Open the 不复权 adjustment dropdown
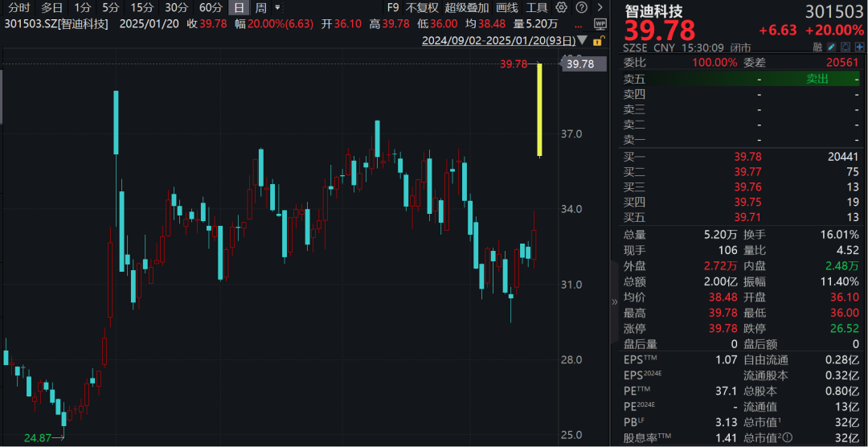This screenshot has width=868, height=447. 423,8
